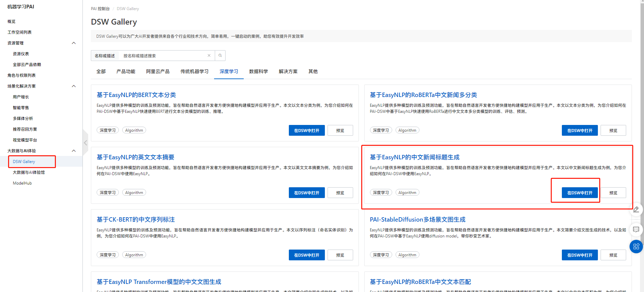Open title link 基于EasyNLP的英文文本摘要
Viewport: 644px width, 292px height.
coord(135,157)
